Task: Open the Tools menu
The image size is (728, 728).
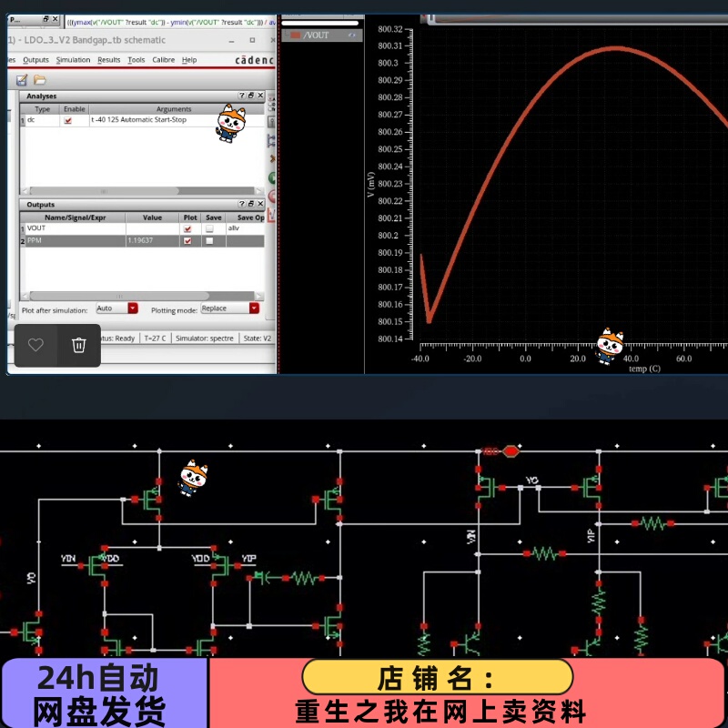Action: tap(136, 60)
